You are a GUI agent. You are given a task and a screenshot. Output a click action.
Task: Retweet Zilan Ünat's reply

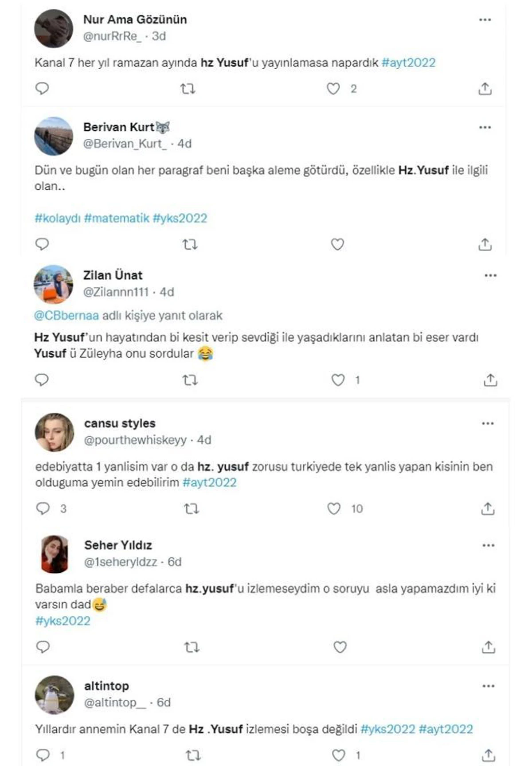(x=190, y=379)
